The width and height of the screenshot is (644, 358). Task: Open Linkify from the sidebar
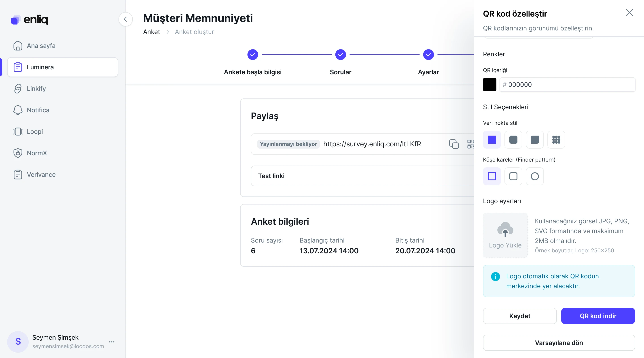click(63, 89)
